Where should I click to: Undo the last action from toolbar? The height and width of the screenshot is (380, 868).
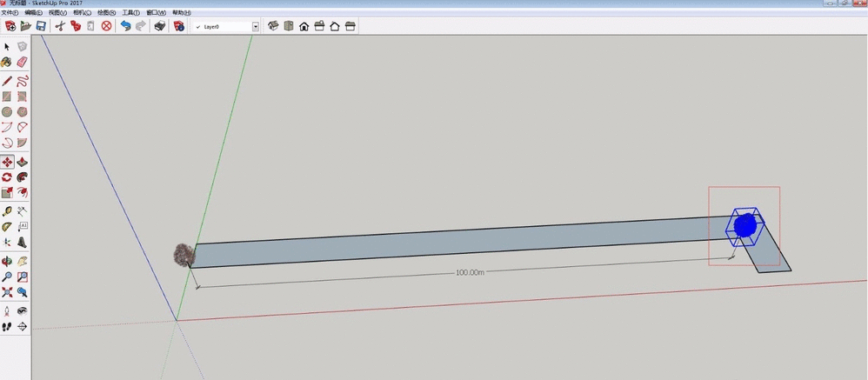(125, 27)
